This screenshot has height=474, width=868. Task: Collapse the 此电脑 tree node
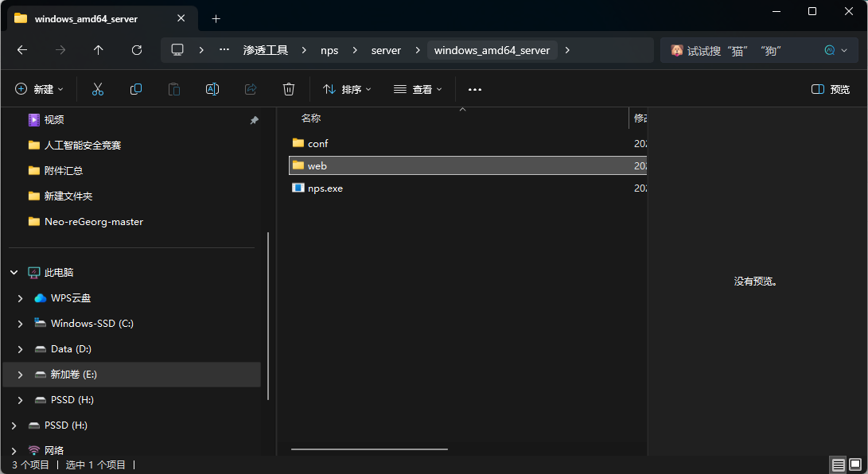click(14, 273)
